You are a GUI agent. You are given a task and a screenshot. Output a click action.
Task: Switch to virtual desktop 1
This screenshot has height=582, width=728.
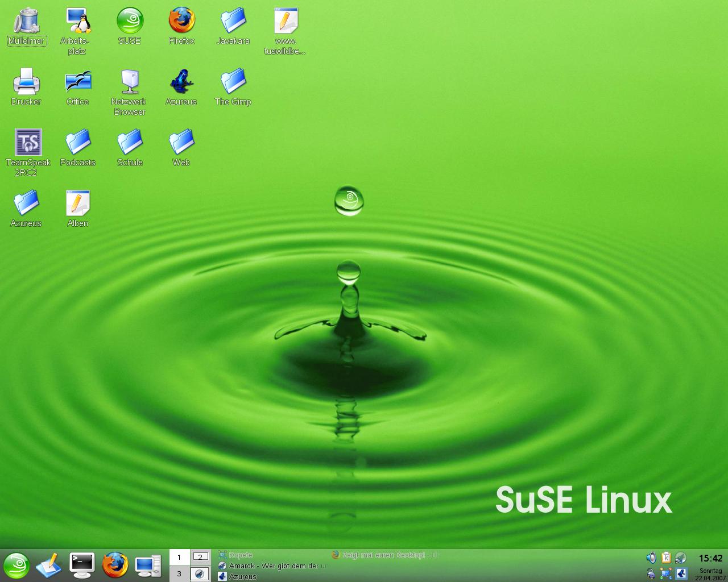click(180, 557)
